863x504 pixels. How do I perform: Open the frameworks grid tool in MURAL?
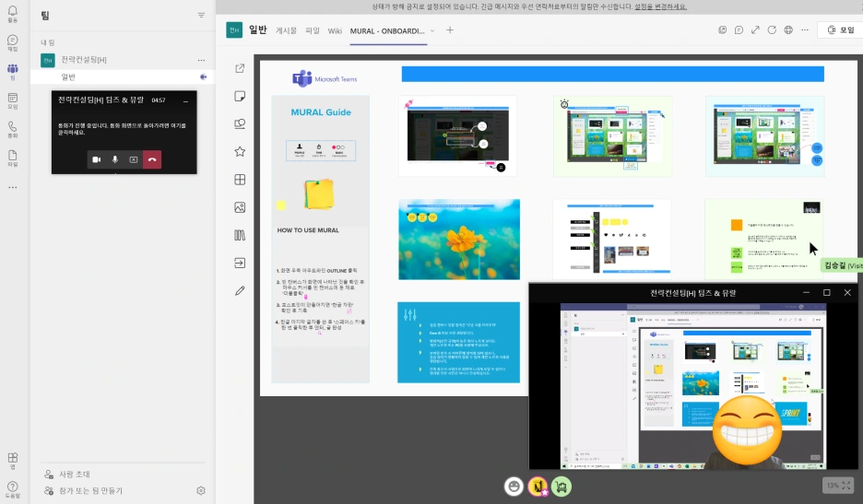point(240,180)
